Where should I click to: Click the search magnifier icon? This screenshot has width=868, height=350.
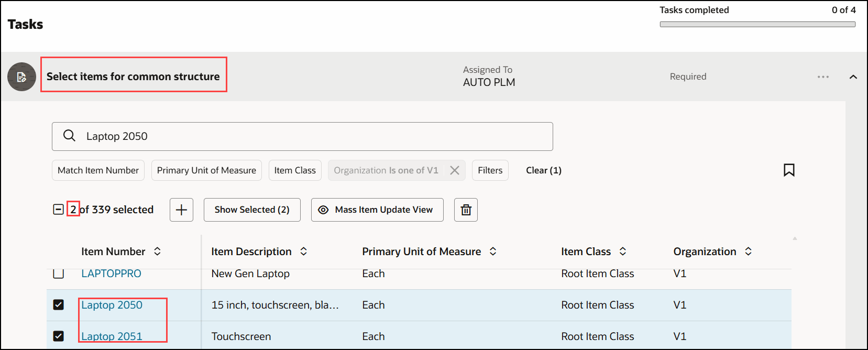[x=69, y=136]
